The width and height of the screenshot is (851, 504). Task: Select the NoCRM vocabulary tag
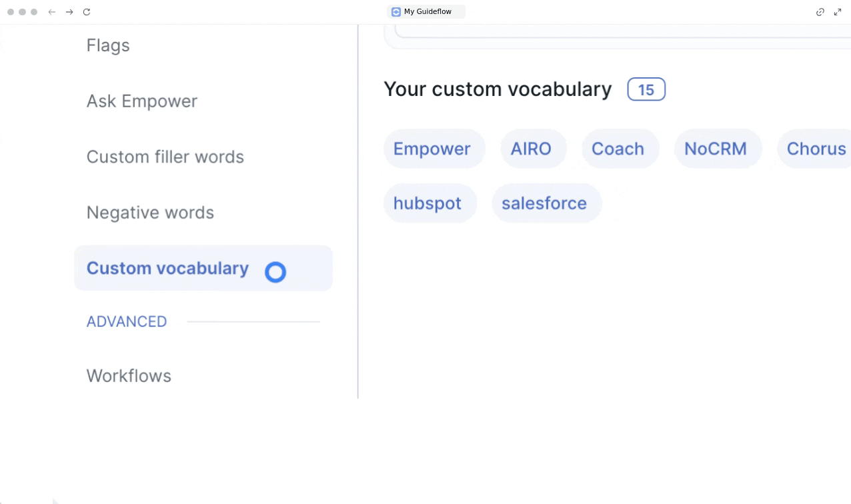click(x=716, y=149)
